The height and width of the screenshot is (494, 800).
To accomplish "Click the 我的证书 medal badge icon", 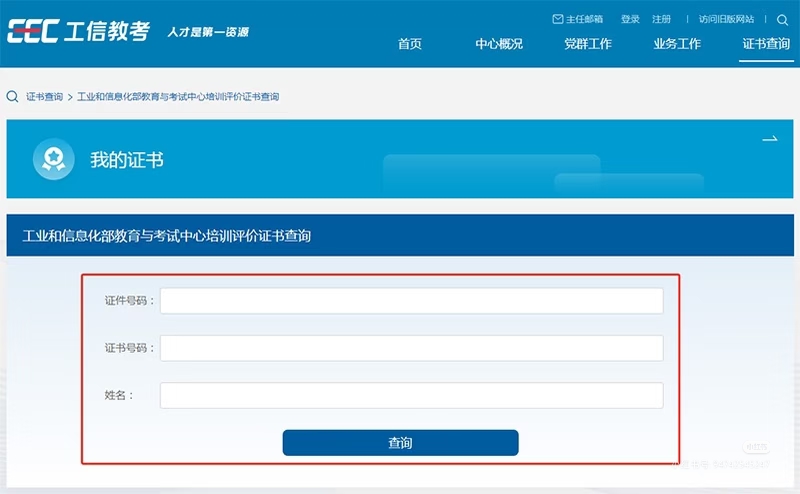I will pyautogui.click(x=51, y=159).
